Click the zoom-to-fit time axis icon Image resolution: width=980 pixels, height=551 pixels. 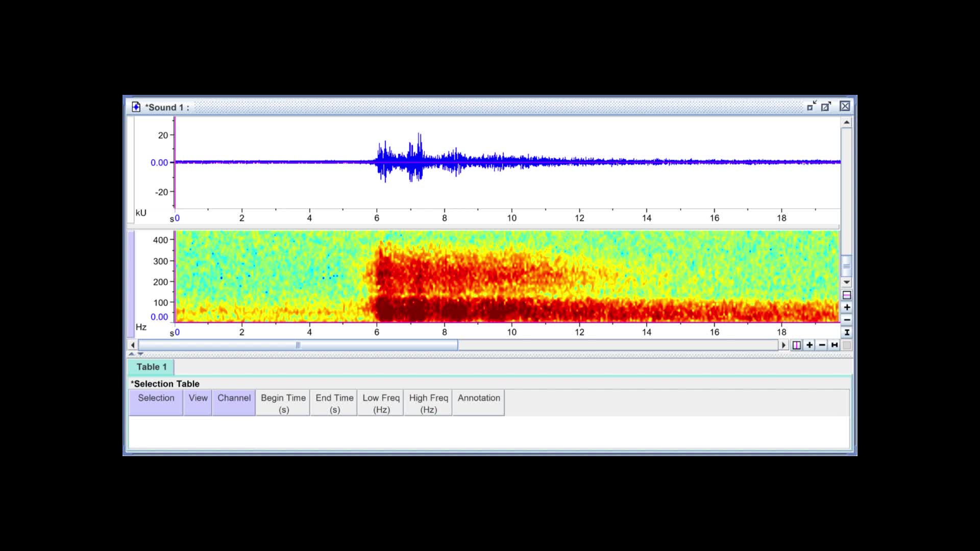point(834,345)
